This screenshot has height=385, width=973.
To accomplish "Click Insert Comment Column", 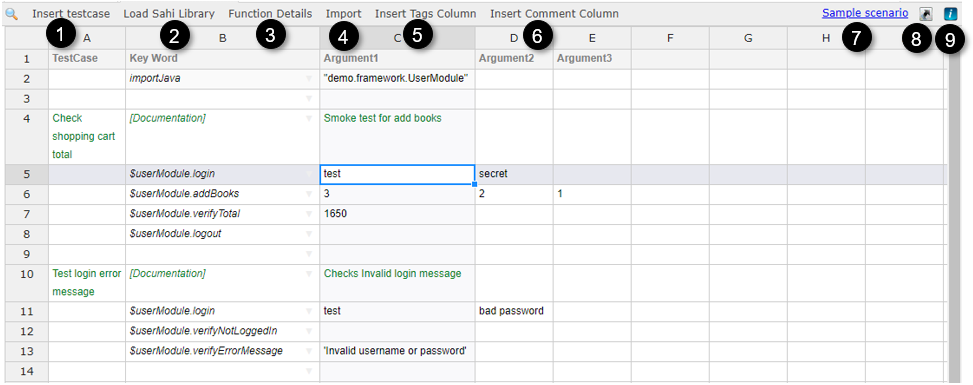I will 554,13.
